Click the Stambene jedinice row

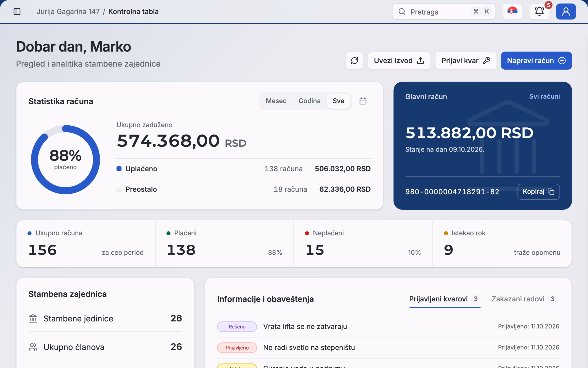105,318
